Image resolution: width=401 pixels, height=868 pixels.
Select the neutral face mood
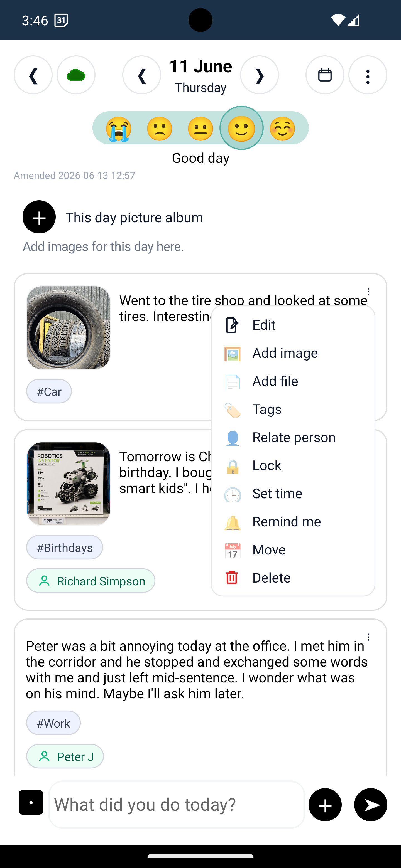pos(200,128)
